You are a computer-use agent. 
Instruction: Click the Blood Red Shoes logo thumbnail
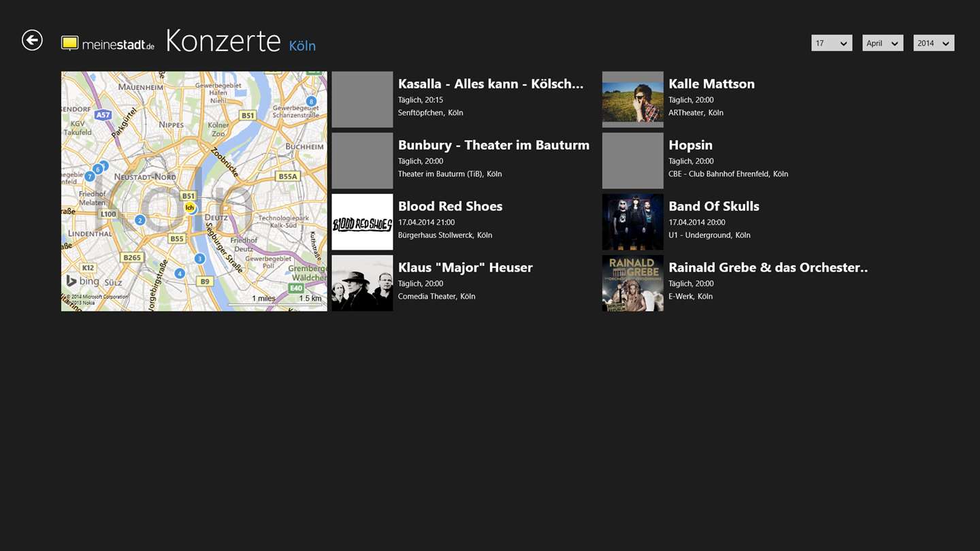pyautogui.click(x=362, y=222)
